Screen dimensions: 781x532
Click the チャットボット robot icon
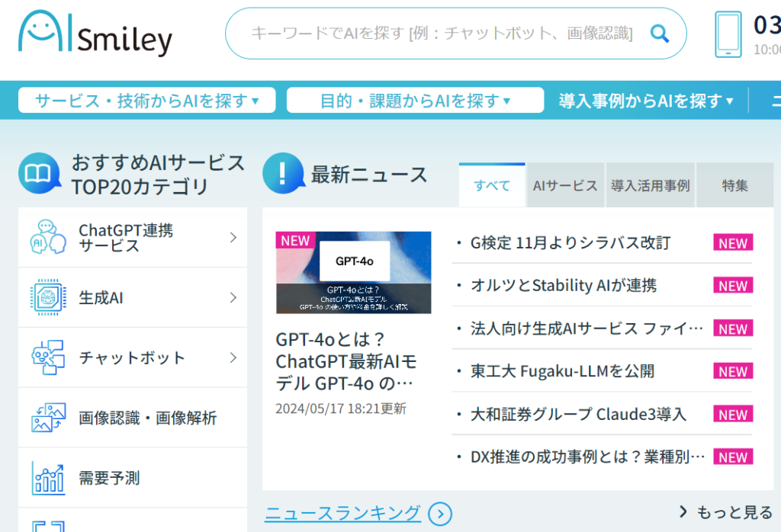tap(48, 357)
